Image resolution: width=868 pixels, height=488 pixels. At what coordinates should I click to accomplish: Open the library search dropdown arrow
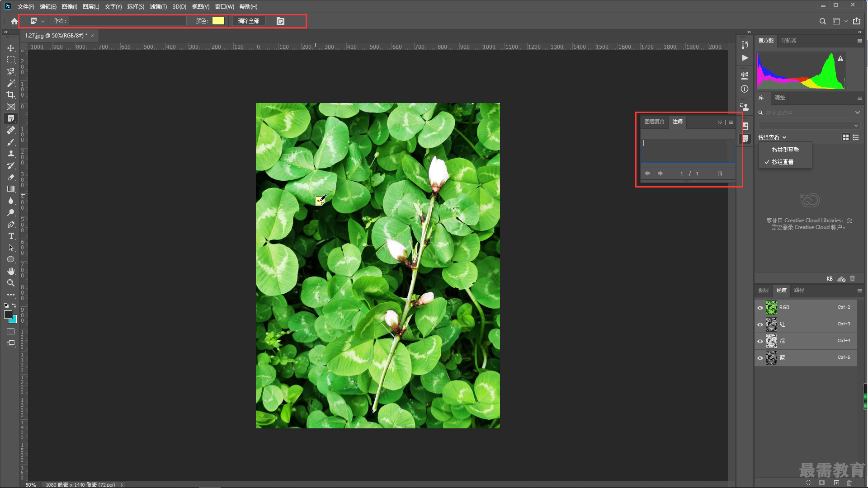pyautogui.click(x=857, y=113)
